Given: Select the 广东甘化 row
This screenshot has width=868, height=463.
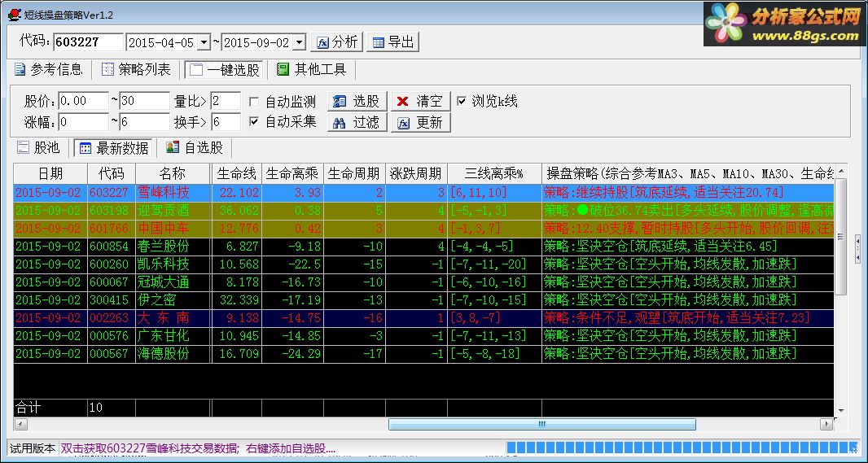Looking at the screenshot, I should (x=423, y=336).
